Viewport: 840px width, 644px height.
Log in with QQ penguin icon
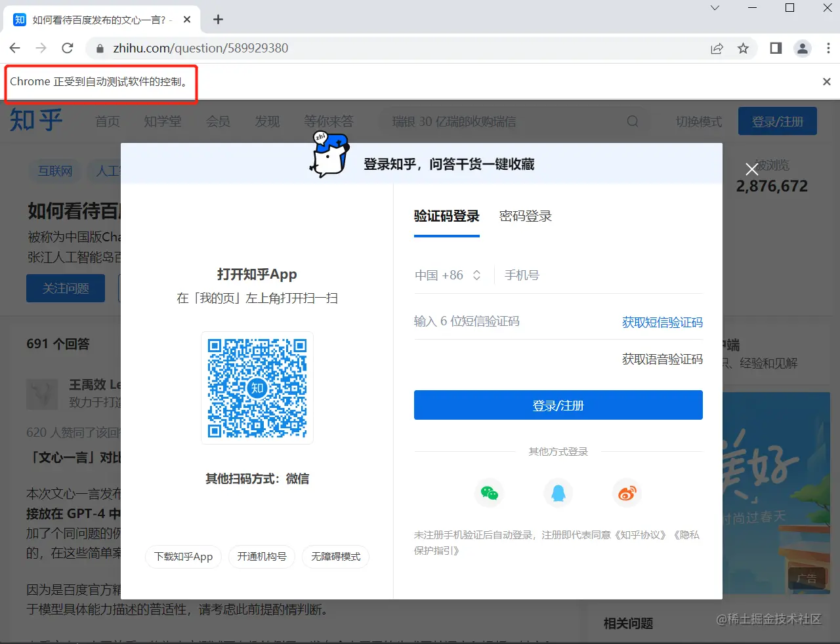click(x=558, y=493)
